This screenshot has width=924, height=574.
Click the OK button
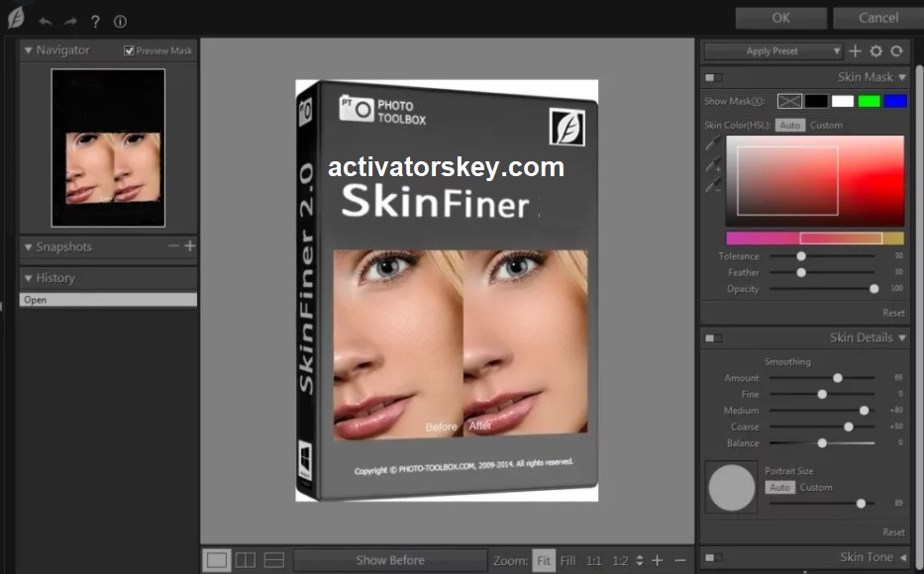coord(780,18)
